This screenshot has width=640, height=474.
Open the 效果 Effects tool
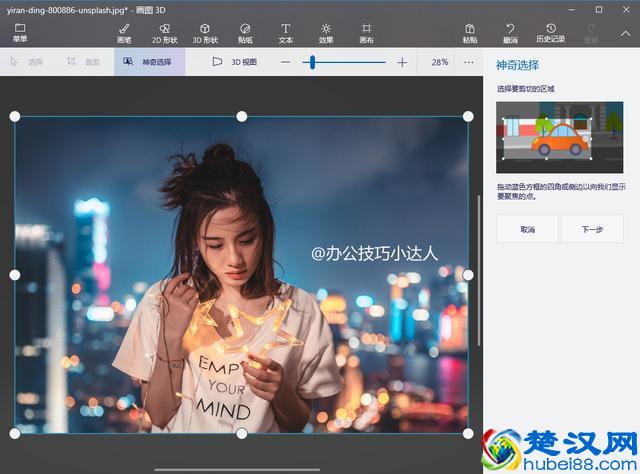coord(326,33)
